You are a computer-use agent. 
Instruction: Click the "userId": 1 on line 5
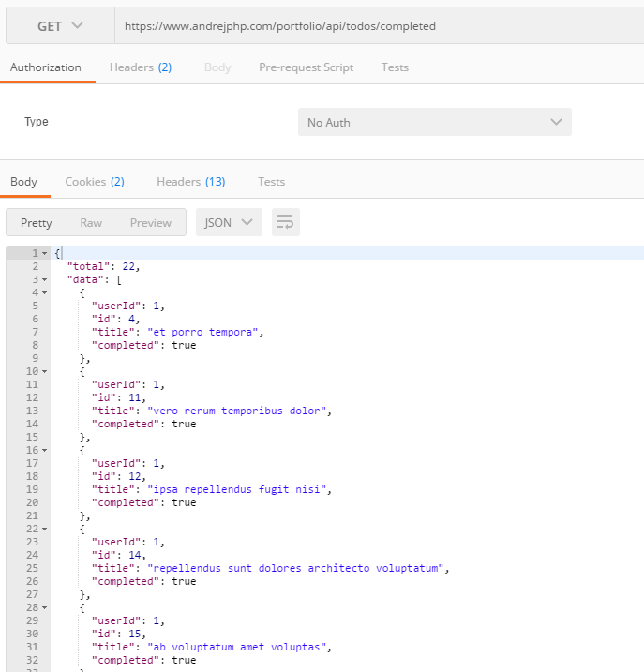tap(128, 306)
